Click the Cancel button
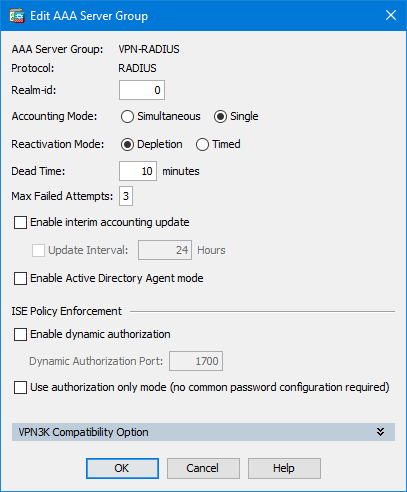The image size is (407, 492). pos(203,468)
